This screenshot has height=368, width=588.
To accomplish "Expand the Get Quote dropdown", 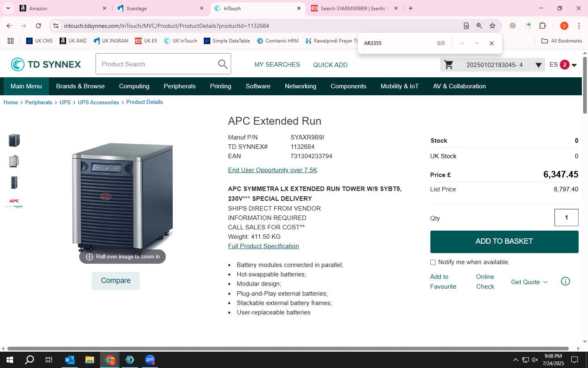I will pos(529,282).
